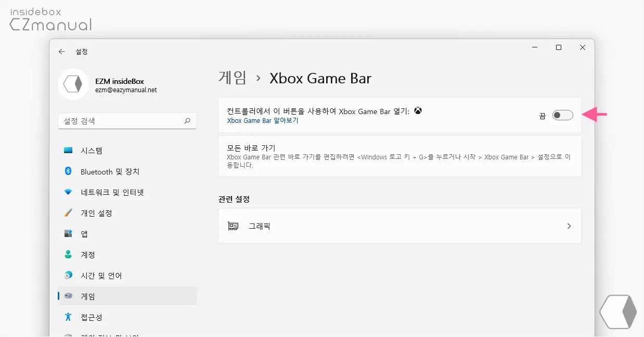Screen dimensions: 644x337
Task: Click the 앱 apps icon
Action: pyautogui.click(x=68, y=234)
